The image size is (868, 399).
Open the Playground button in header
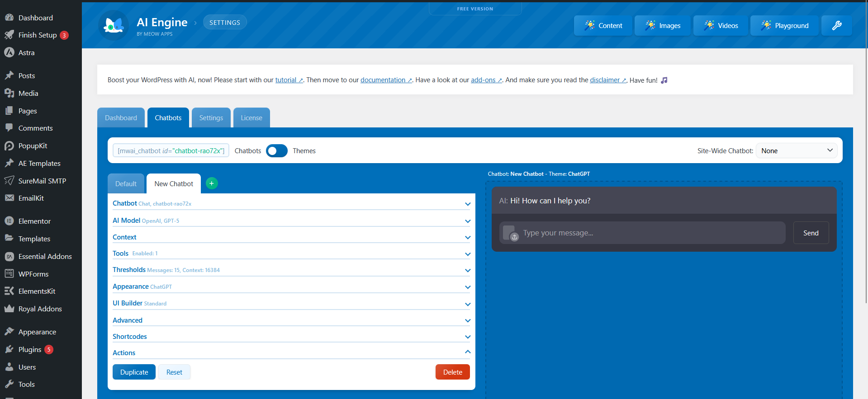coord(784,25)
